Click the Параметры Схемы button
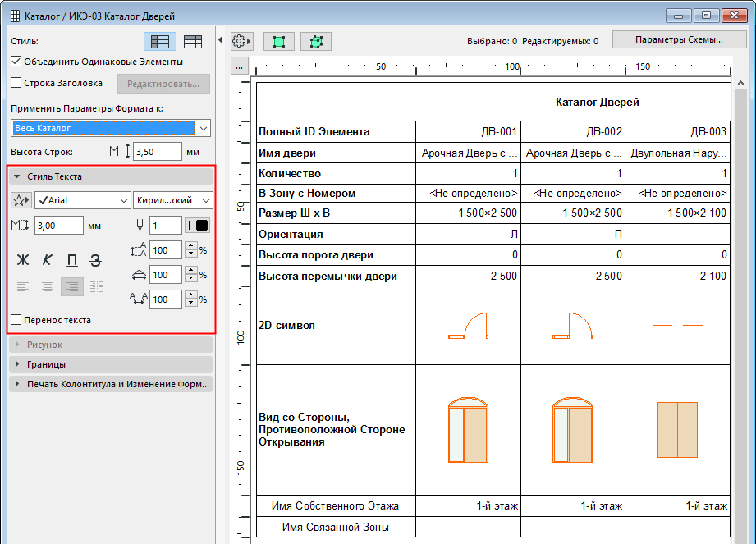Viewport: 756px width, 544px height. coord(679,40)
